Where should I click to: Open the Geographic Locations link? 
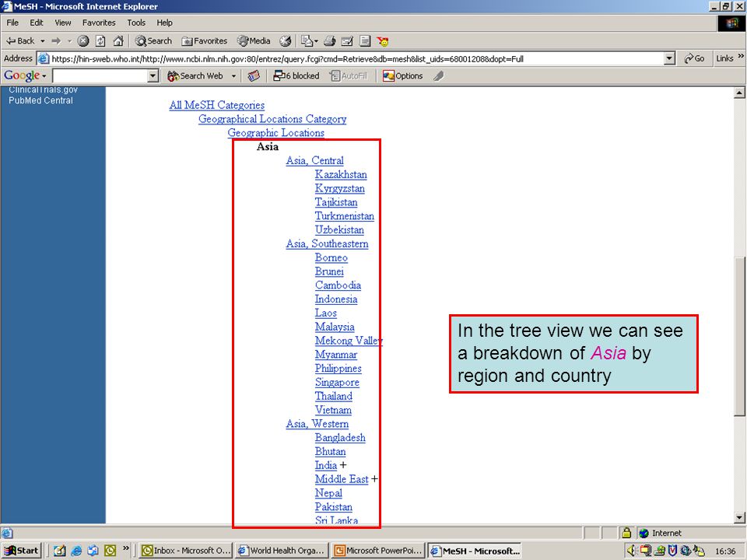(275, 133)
